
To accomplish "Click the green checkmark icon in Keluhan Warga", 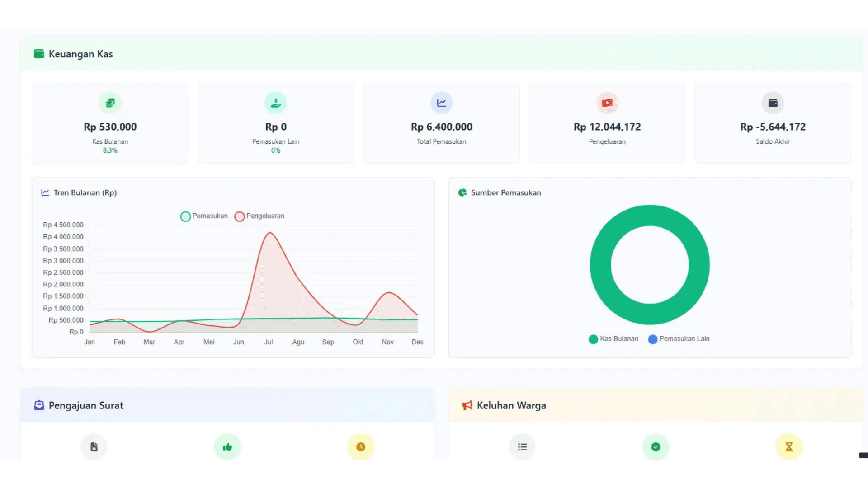I will [656, 447].
